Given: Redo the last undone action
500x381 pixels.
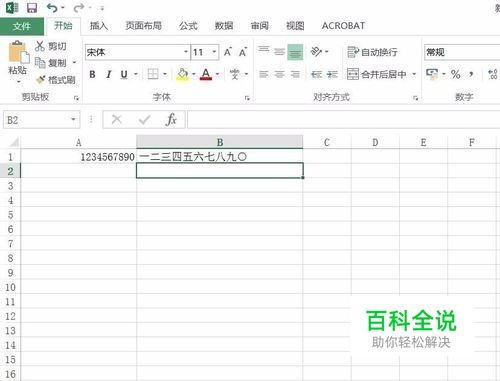Looking at the screenshot, I should coord(79,7).
